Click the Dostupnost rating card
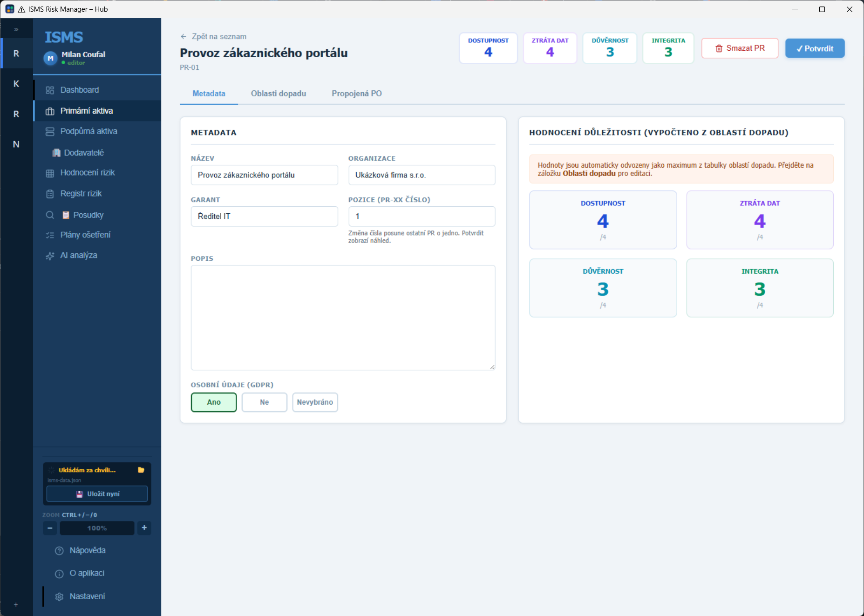The height and width of the screenshot is (616, 864). 603,220
